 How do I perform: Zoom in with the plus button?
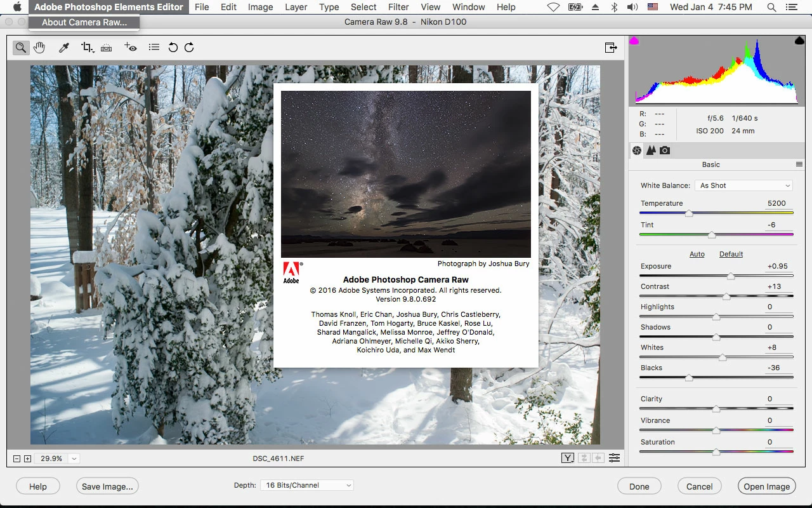[x=27, y=458]
